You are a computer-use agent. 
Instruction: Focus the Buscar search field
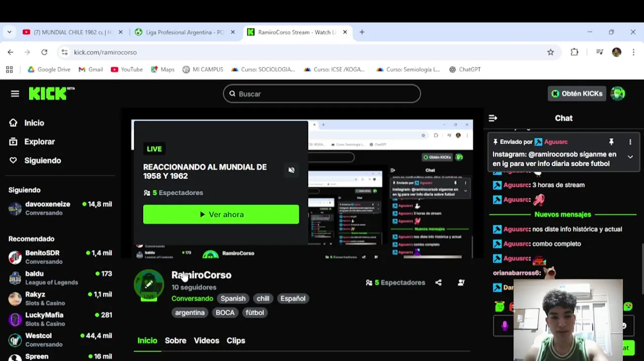[322, 94]
